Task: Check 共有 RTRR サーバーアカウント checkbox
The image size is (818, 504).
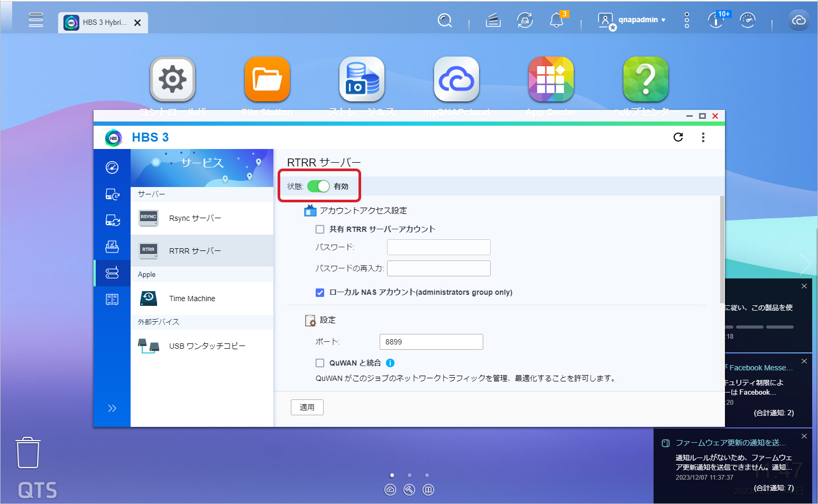Action: tap(320, 229)
